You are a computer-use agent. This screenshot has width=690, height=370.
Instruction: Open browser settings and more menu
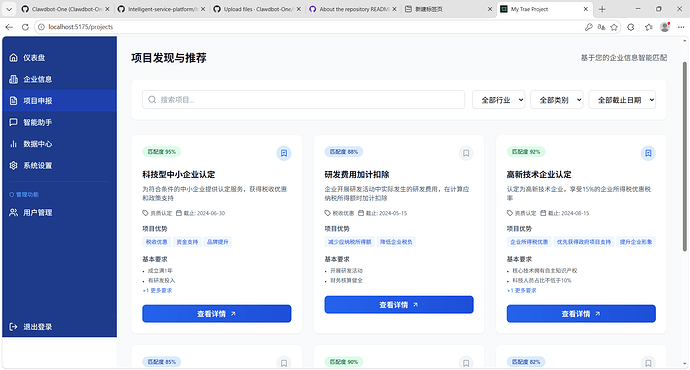click(681, 27)
